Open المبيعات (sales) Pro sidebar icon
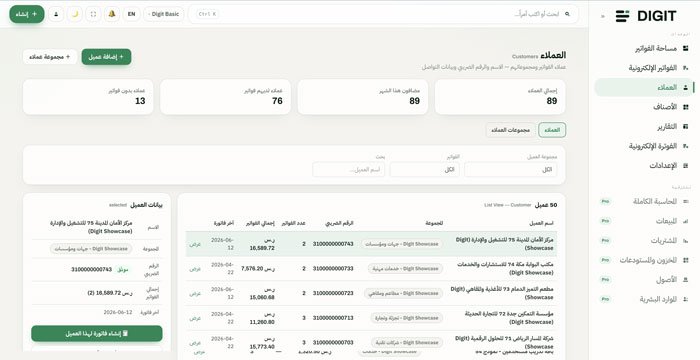The height and width of the screenshot is (360, 700). coord(686,221)
